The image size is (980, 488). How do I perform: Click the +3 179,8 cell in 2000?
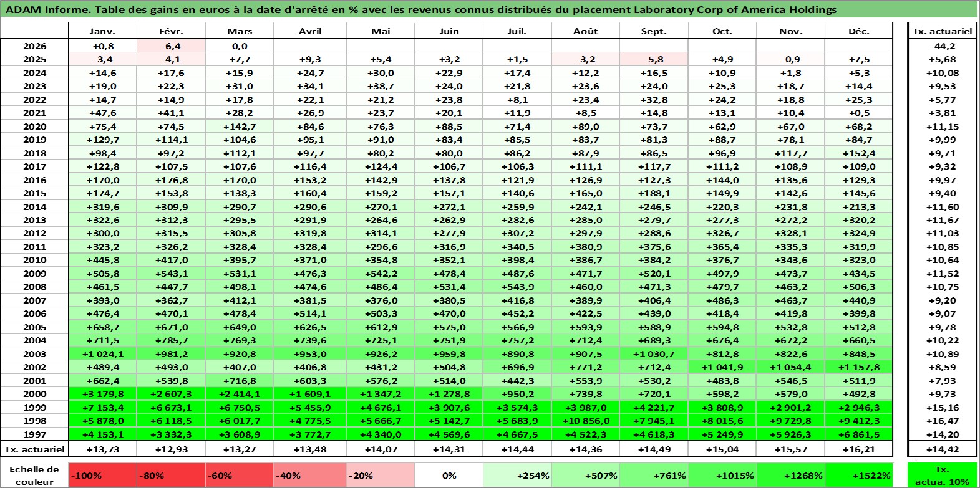(x=102, y=394)
